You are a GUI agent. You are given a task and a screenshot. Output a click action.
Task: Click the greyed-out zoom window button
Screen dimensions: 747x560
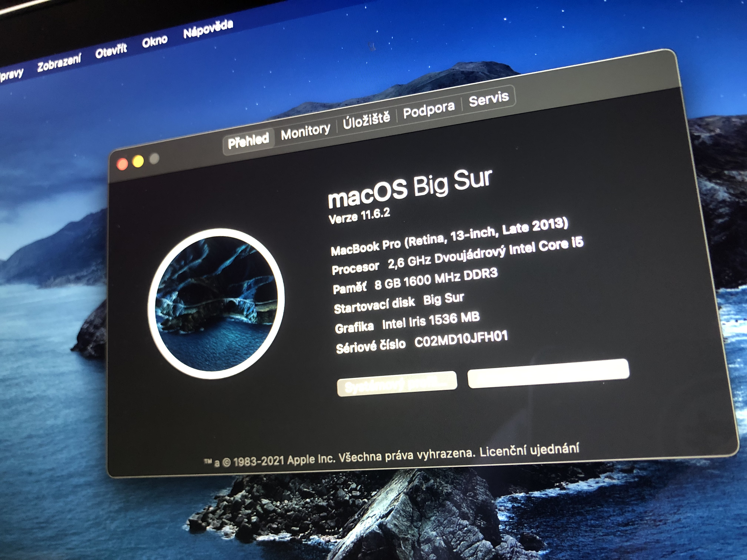(x=154, y=158)
